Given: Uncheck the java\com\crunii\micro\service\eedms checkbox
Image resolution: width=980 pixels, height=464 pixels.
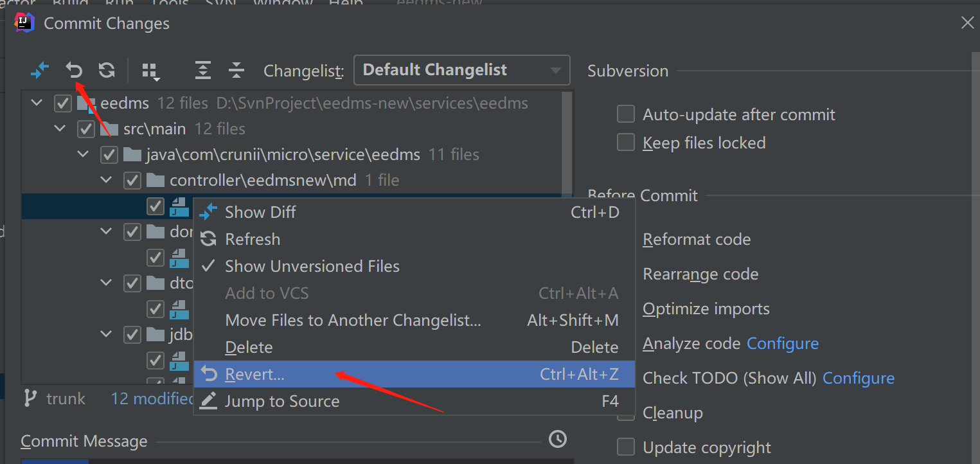Looking at the screenshot, I should pyautogui.click(x=109, y=155).
